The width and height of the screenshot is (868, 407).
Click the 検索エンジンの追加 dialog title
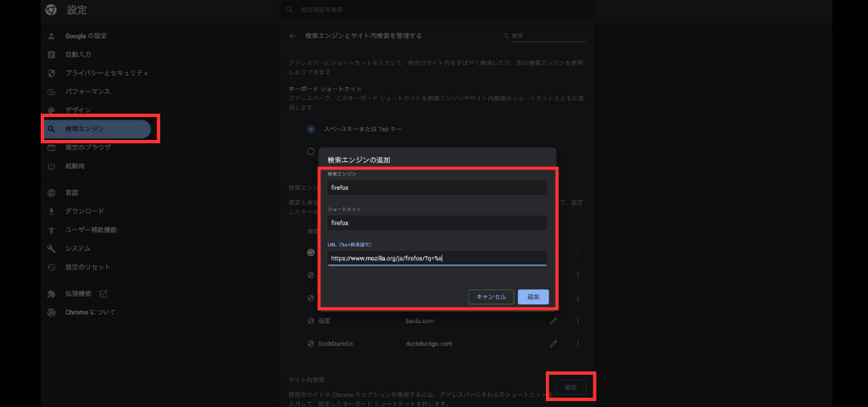click(359, 160)
